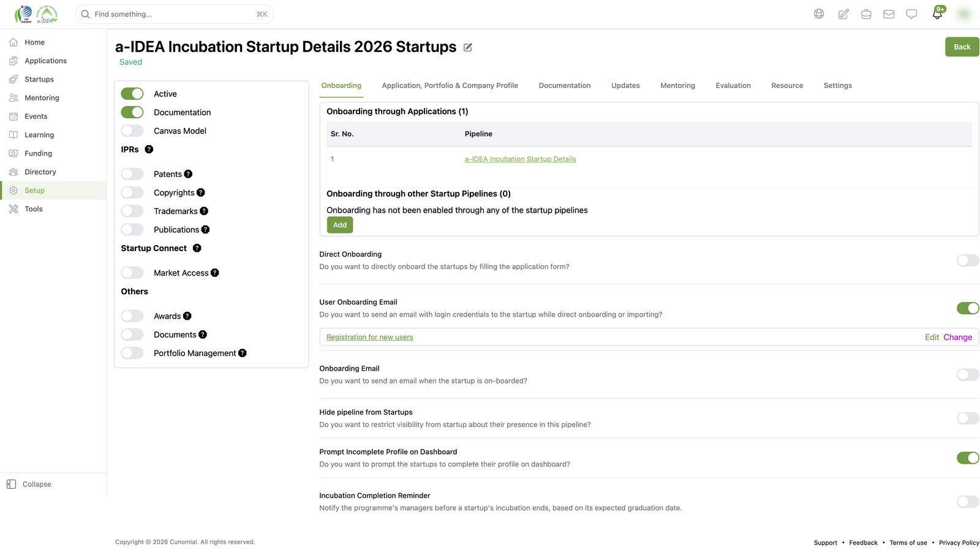The width and height of the screenshot is (980, 550).
Task: Click the help icon next to Portfolio Management
Action: pyautogui.click(x=242, y=353)
